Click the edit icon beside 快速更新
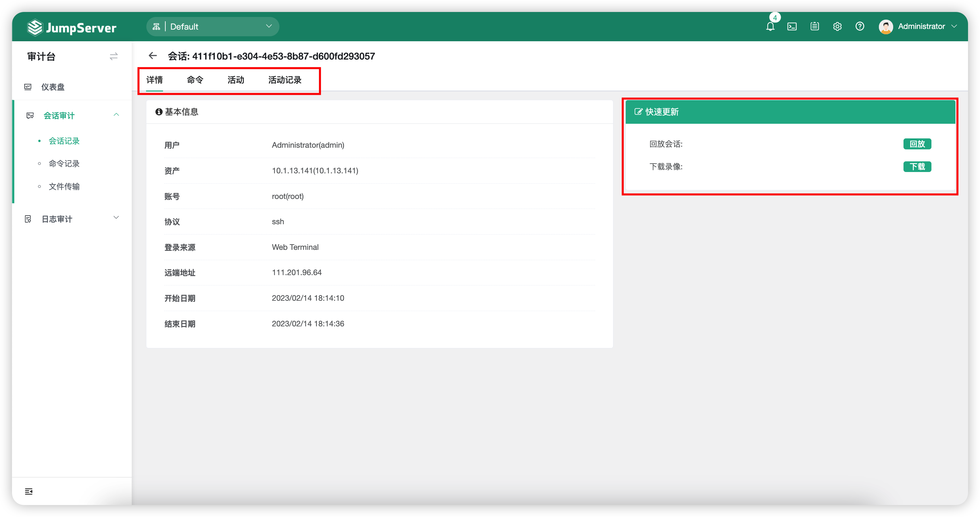Screen dimensions: 980x517 pos(638,112)
